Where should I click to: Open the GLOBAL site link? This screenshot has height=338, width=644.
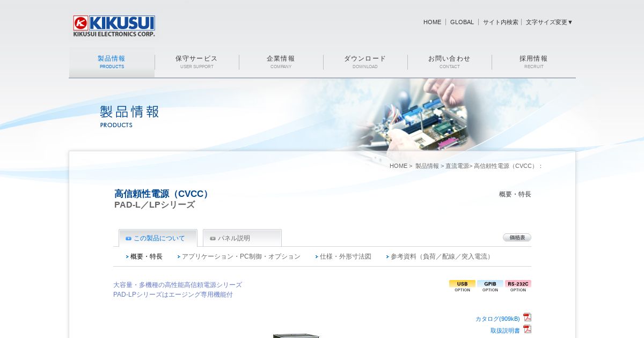pos(462,22)
